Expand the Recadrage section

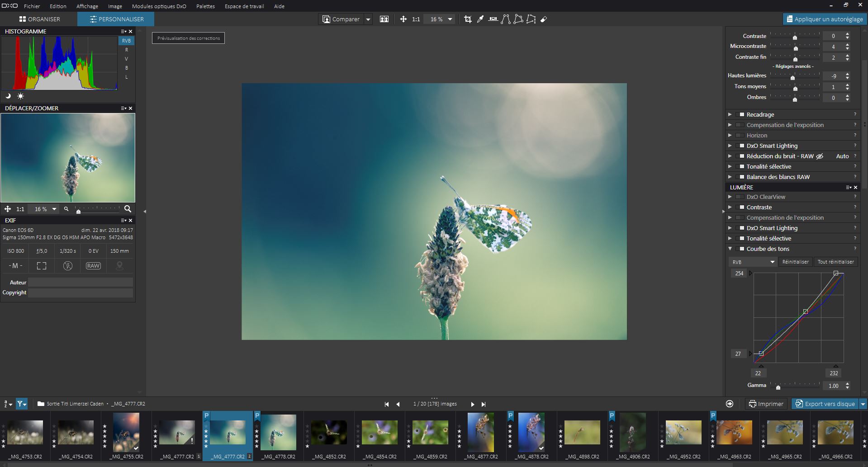[x=730, y=114]
